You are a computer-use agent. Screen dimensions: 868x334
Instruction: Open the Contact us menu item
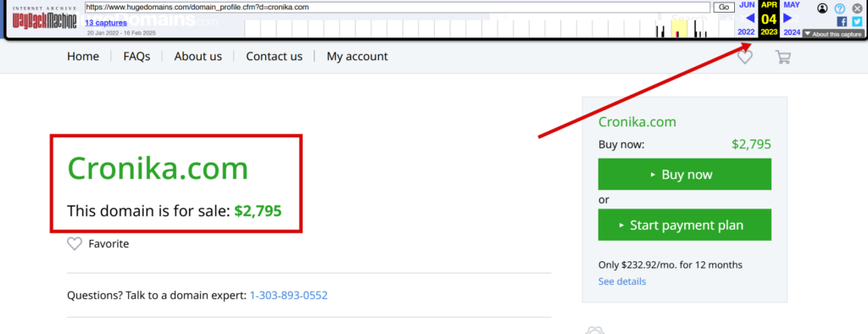click(x=274, y=57)
